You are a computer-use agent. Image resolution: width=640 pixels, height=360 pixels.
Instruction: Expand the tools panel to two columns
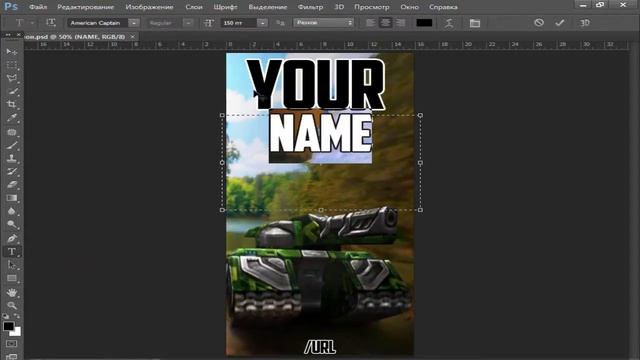(x=8, y=36)
